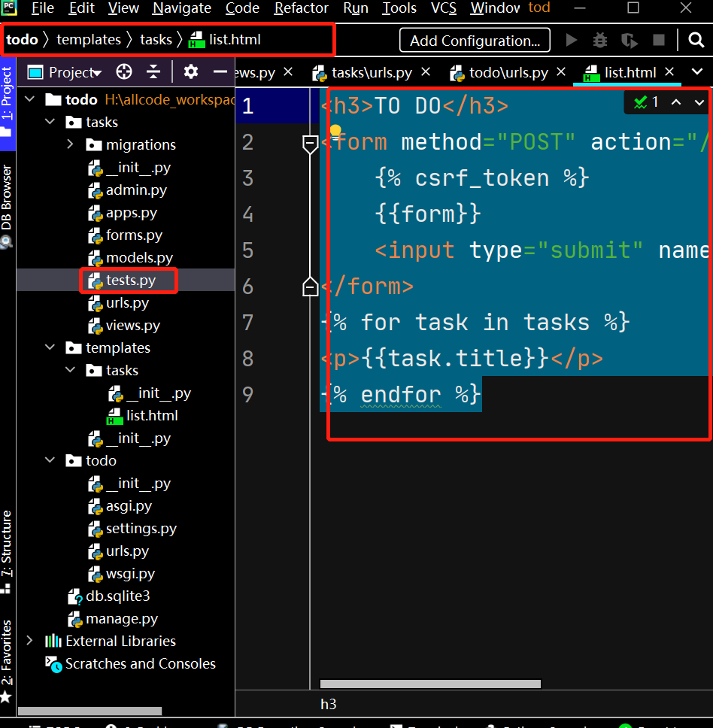713x728 pixels.
Task: Click line number 7 in gutter
Action: click(x=248, y=322)
